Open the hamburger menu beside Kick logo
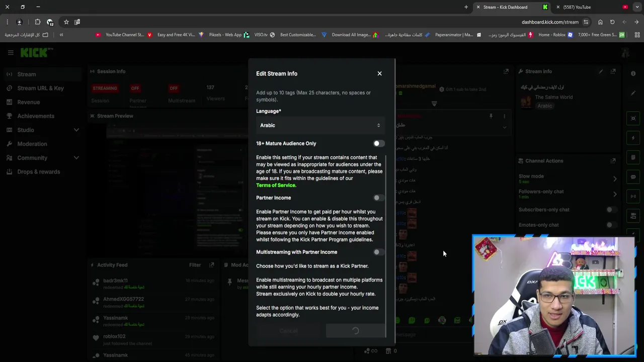 (11, 52)
